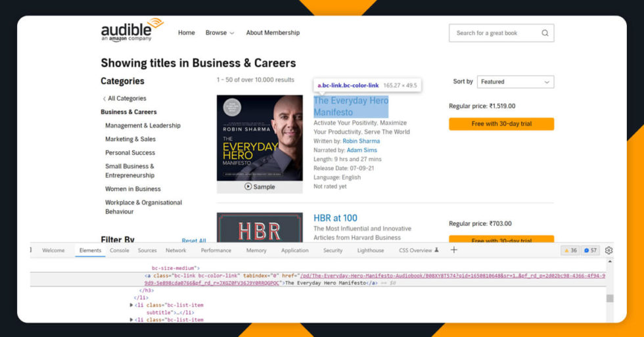Image resolution: width=644 pixels, height=337 pixels.
Task: Click the HBR book cover thumbnail
Action: [x=260, y=227]
